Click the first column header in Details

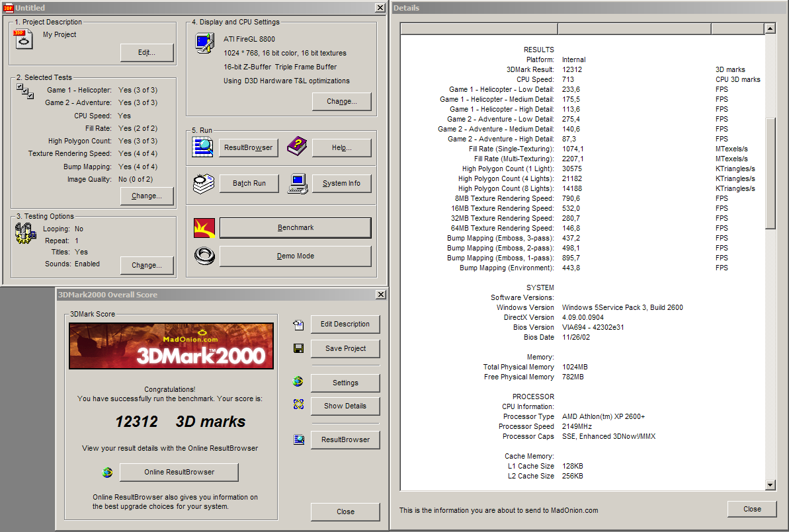pos(479,28)
